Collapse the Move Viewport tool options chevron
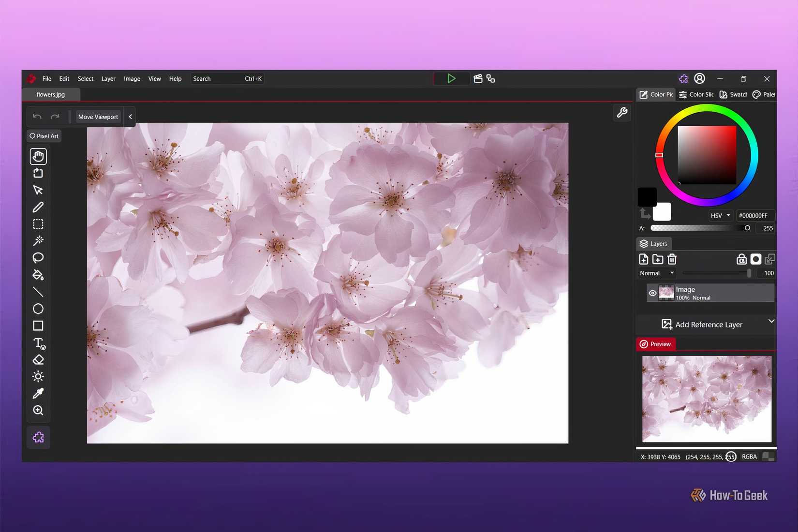 (x=130, y=117)
